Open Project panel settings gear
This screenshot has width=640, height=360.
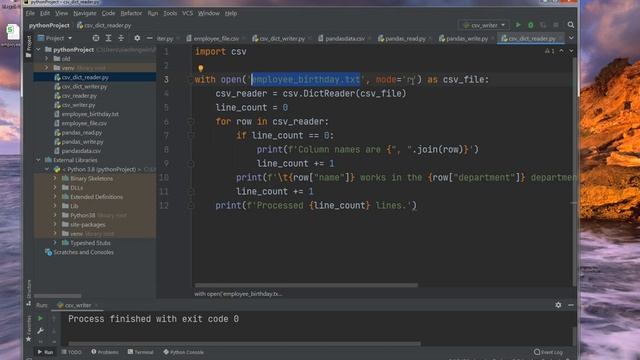click(x=137, y=38)
